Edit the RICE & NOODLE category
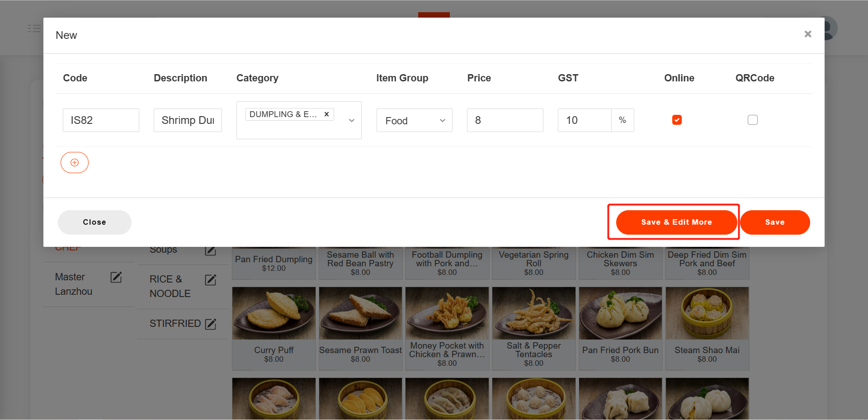The height and width of the screenshot is (420, 868). [x=211, y=280]
